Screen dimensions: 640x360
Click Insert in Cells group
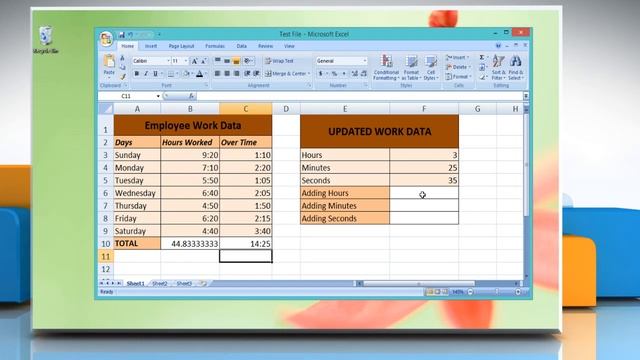click(x=457, y=58)
